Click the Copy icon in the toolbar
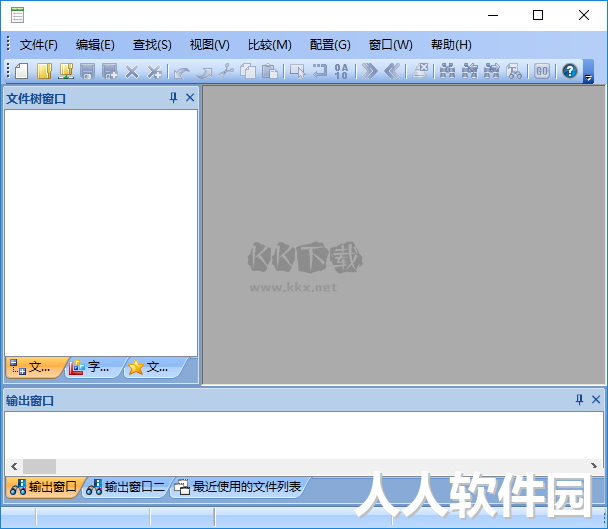Screen dimensions: 608x529 [248, 71]
